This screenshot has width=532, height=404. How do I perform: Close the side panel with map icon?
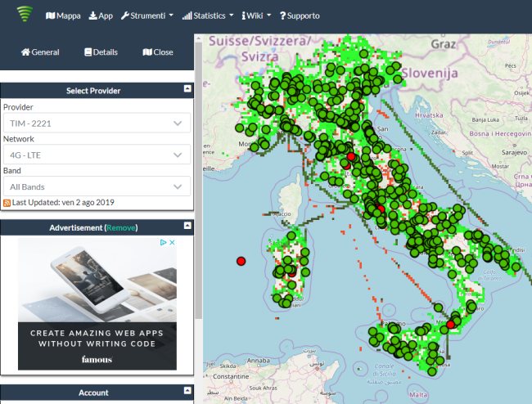[158, 52]
